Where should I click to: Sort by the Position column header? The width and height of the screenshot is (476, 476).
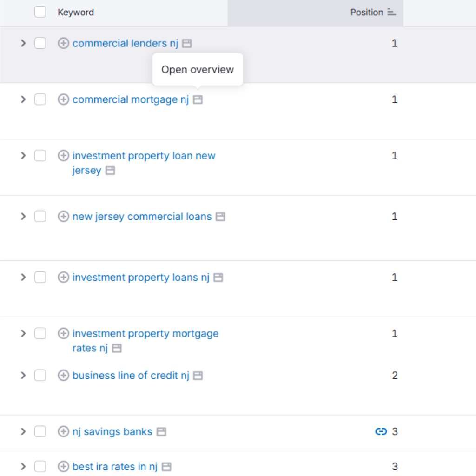pos(366,13)
